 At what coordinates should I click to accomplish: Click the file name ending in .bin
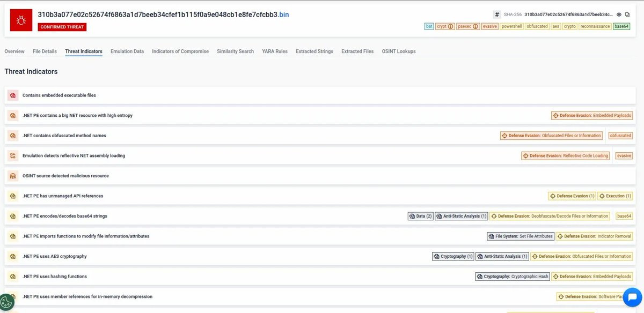pyautogui.click(x=163, y=14)
